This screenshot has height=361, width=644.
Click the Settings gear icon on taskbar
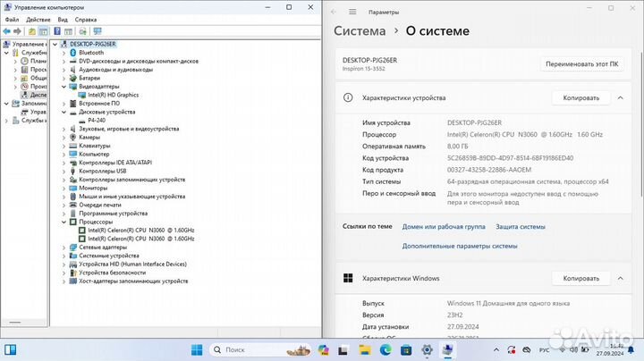(428, 350)
